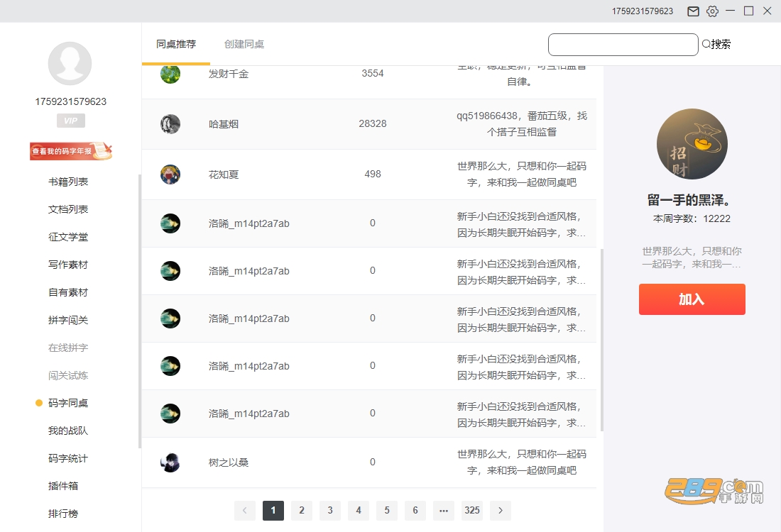Click the username under sidebar avatar
The width and height of the screenshot is (781, 532).
(x=71, y=102)
